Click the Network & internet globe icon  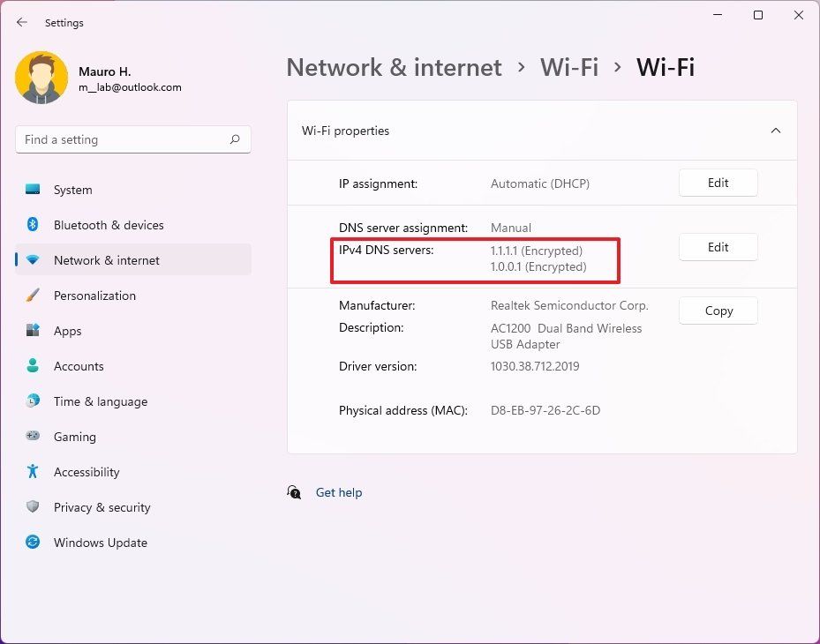coord(32,260)
